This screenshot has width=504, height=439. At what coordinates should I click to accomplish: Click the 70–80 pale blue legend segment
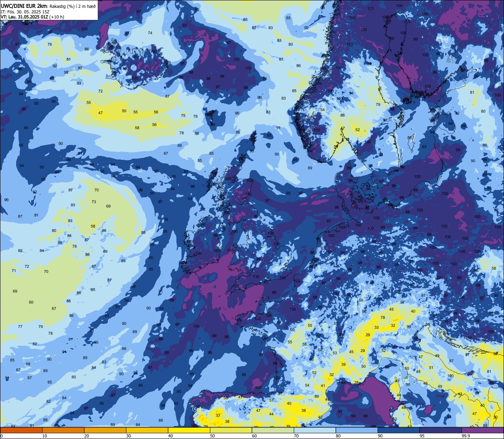(x=315, y=430)
